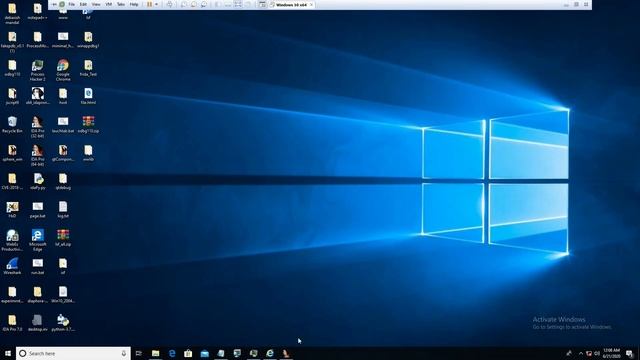The height and width of the screenshot is (360, 640).
Task: Open IDA Pro from the taskbar
Action: (x=286, y=353)
